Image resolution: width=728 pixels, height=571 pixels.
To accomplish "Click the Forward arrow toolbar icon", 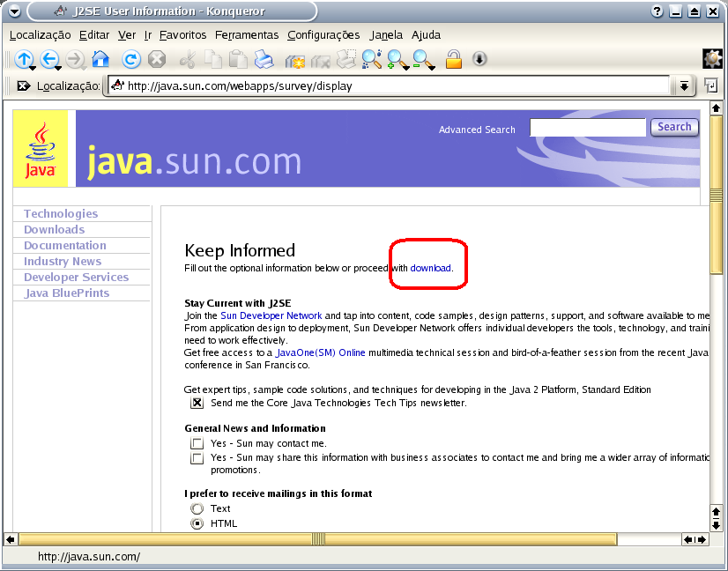I will [74, 59].
